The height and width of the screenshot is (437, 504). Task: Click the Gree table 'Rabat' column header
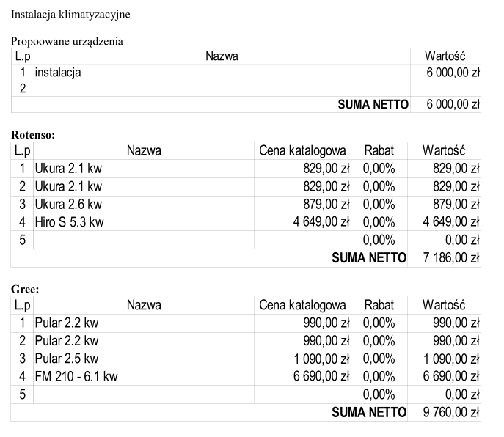coord(379,305)
